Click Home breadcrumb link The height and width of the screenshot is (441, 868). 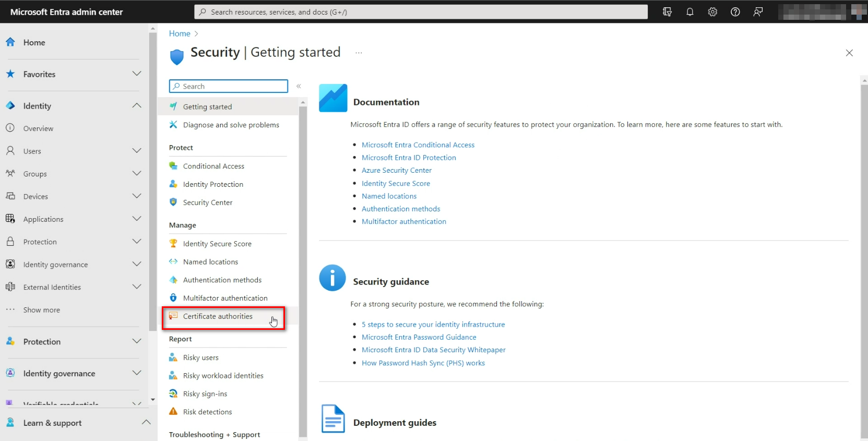tap(180, 33)
